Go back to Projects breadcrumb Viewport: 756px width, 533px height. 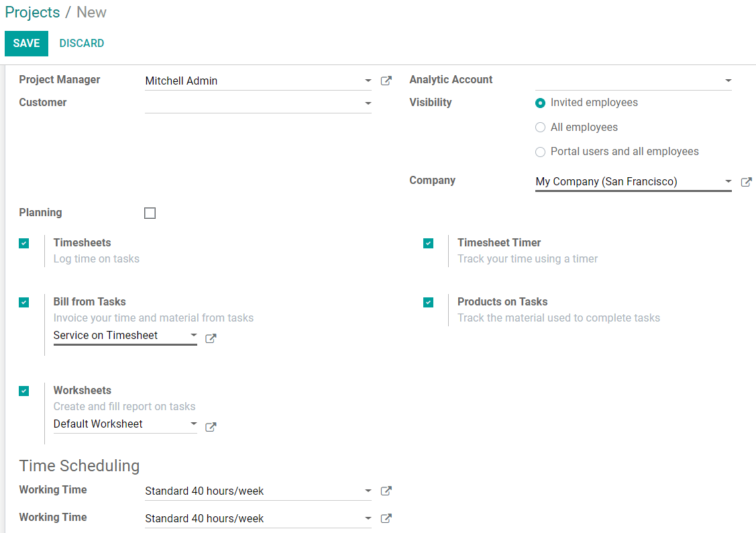32,13
